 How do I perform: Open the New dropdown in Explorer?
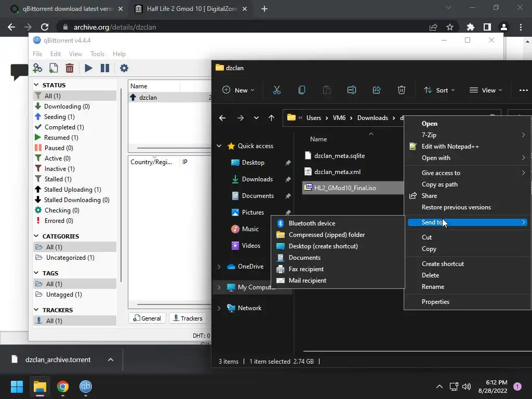[238, 90]
